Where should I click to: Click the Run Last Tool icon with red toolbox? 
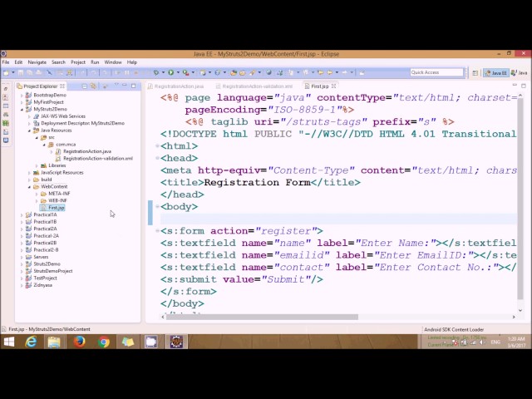coord(185,72)
